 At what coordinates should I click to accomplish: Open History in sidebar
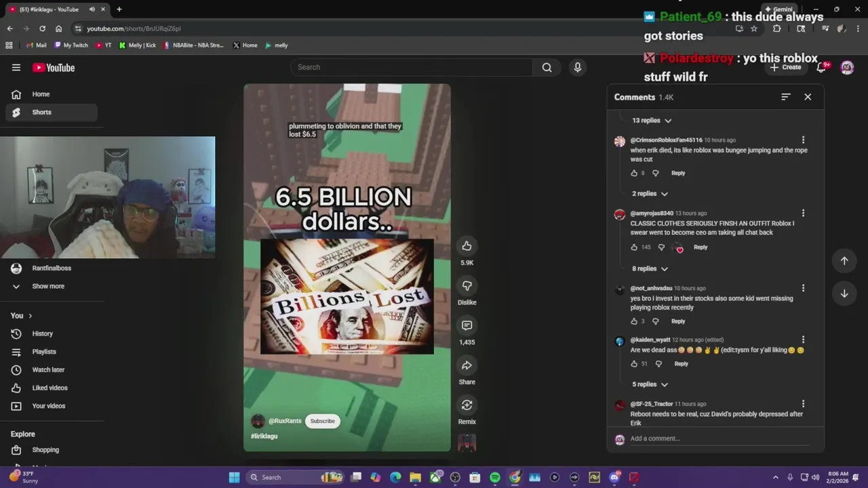point(52,333)
